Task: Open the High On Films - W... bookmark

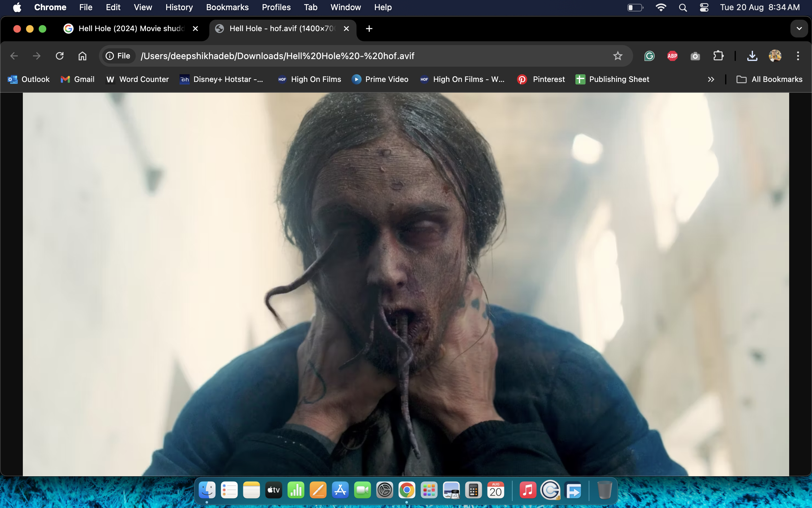Action: (x=462, y=79)
